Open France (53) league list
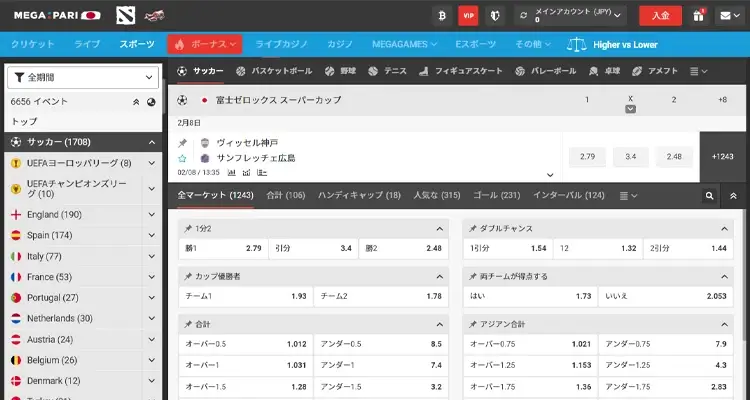The width and height of the screenshot is (750, 400). click(x=83, y=277)
